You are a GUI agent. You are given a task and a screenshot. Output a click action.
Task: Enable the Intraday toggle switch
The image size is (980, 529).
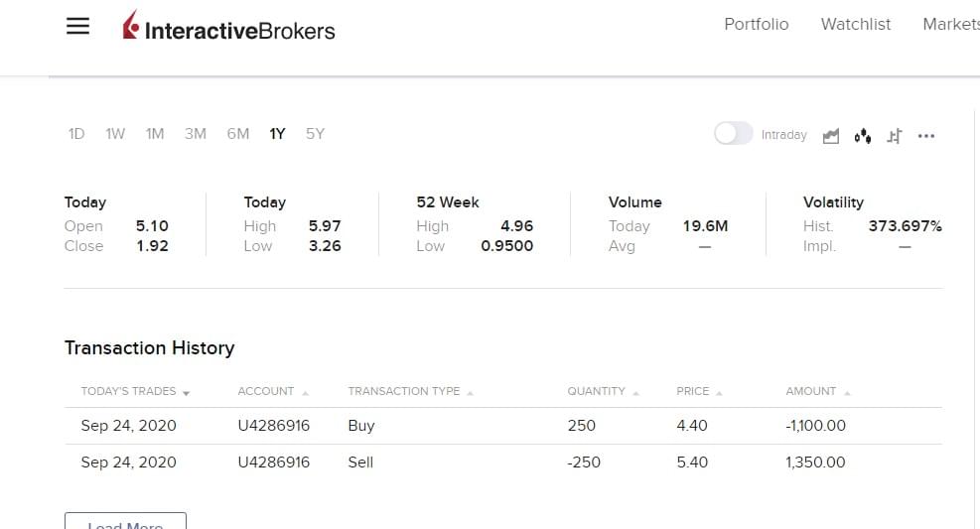coord(734,134)
